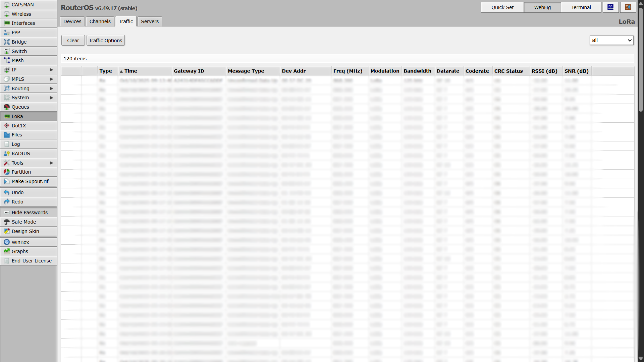Expand the IP submenu arrow
This screenshot has width=644, height=362.
[51, 70]
